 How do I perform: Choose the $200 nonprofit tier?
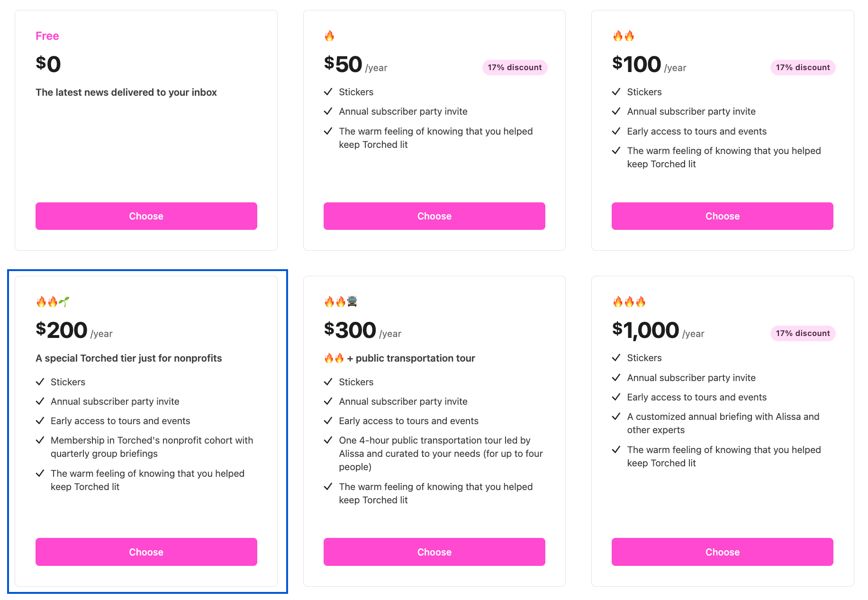(146, 552)
